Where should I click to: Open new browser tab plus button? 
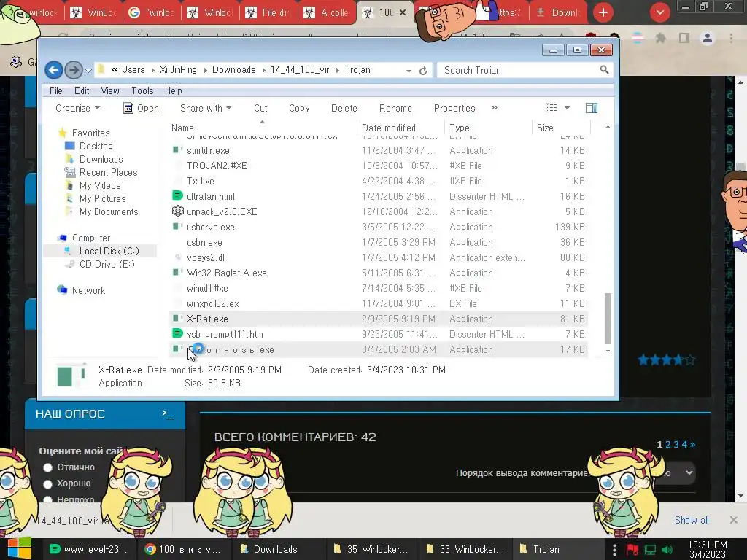603,12
